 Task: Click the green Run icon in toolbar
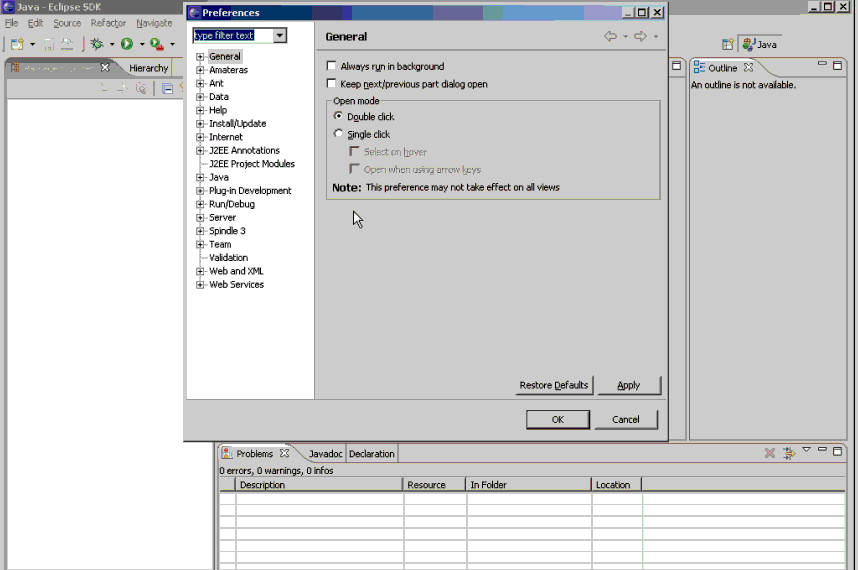[127, 44]
